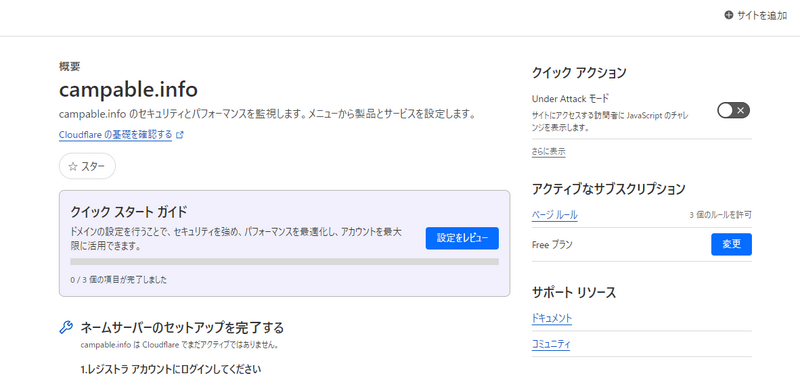Click the 変更 plan button

pyautogui.click(x=731, y=244)
